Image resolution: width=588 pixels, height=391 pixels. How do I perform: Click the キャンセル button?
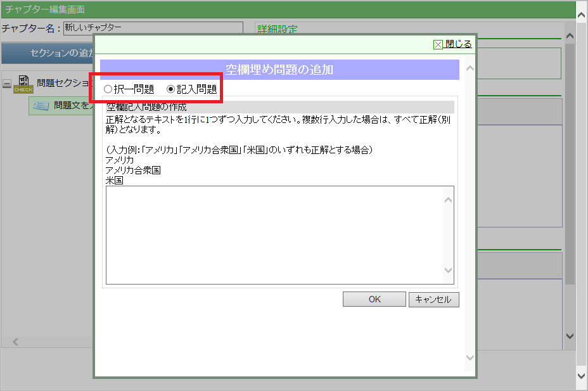click(433, 300)
